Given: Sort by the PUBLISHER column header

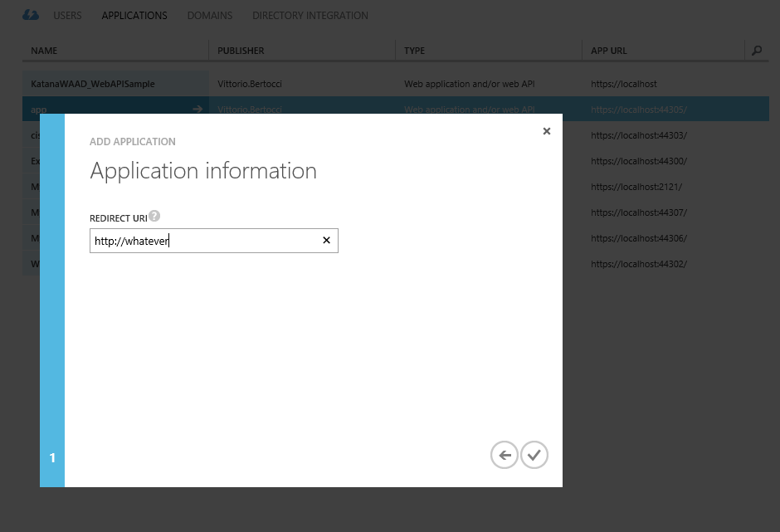Looking at the screenshot, I should (241, 51).
